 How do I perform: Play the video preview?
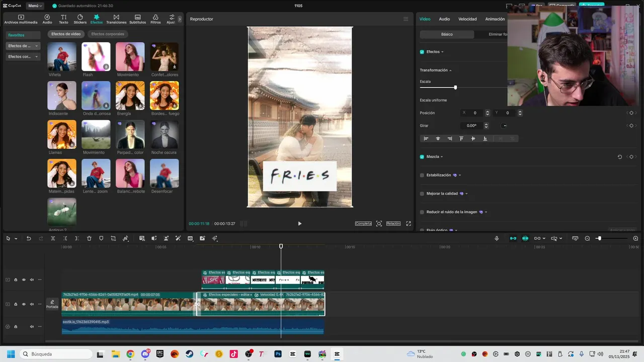(x=299, y=224)
